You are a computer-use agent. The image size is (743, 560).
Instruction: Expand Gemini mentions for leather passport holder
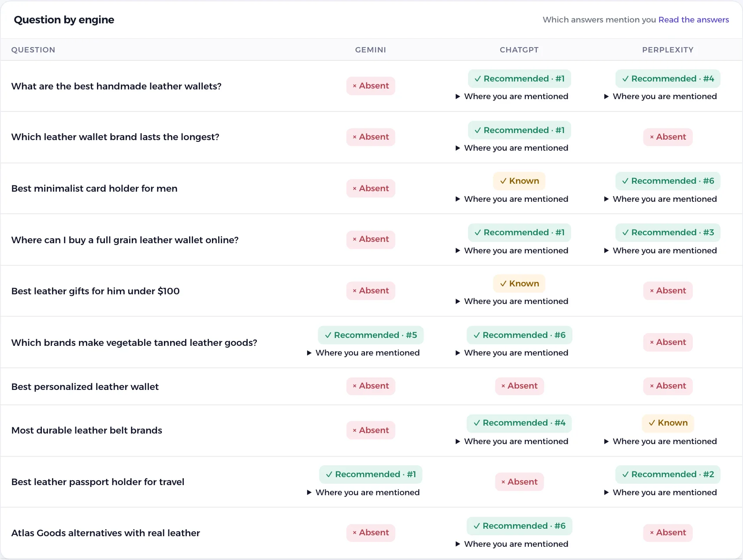(x=363, y=492)
